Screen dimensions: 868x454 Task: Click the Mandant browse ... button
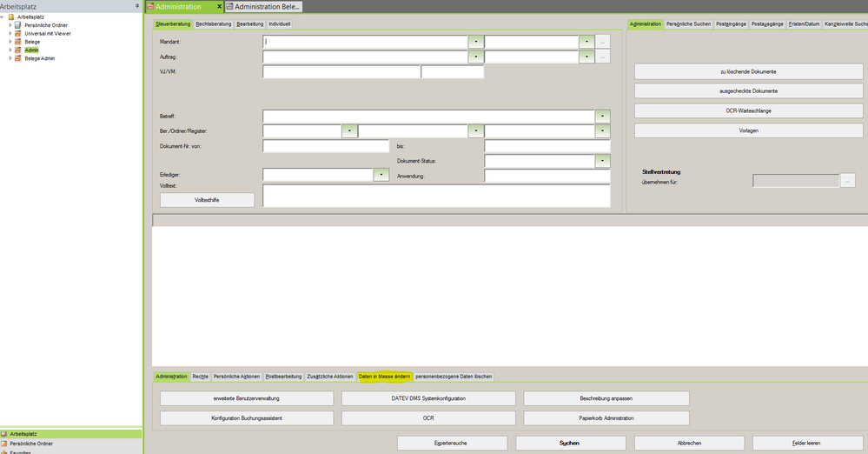603,42
